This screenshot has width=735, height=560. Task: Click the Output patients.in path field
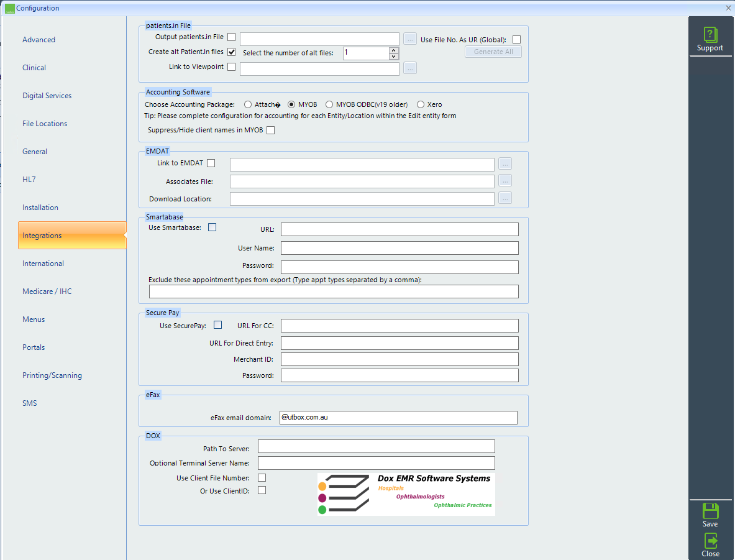[319, 39]
